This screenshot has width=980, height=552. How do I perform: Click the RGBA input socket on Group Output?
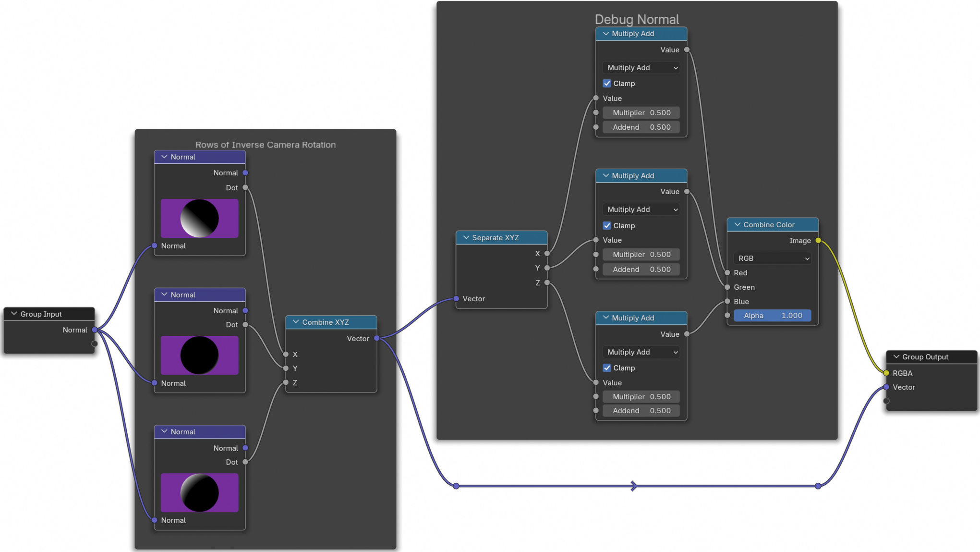(886, 373)
